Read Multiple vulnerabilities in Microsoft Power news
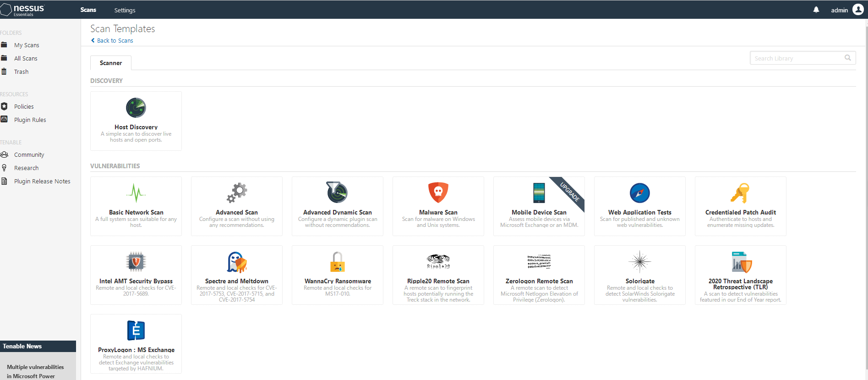This screenshot has width=868, height=380. (35, 371)
